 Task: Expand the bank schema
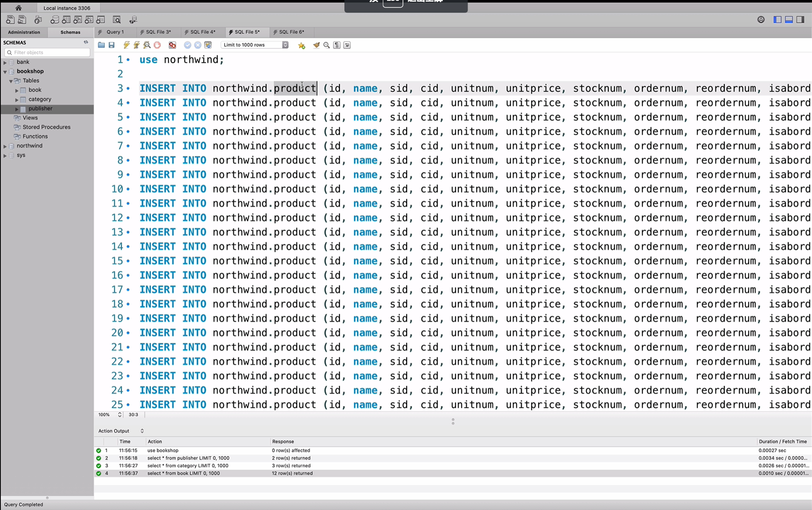[x=5, y=62]
